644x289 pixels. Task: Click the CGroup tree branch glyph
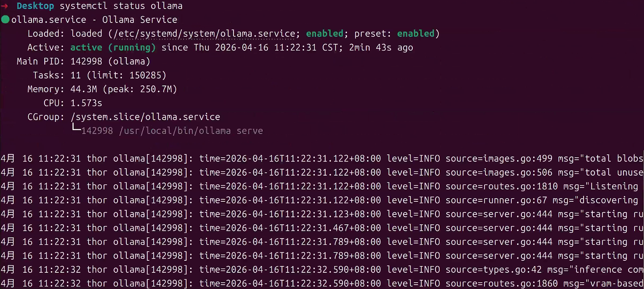point(76,127)
